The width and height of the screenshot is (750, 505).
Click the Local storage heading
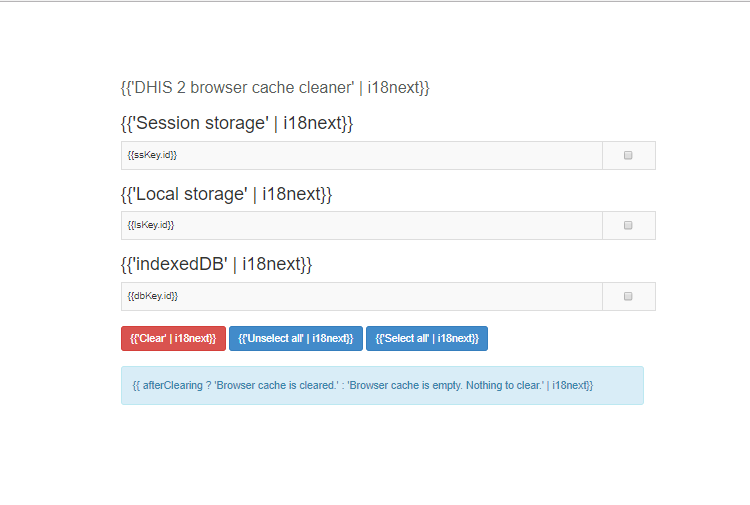[226, 193]
